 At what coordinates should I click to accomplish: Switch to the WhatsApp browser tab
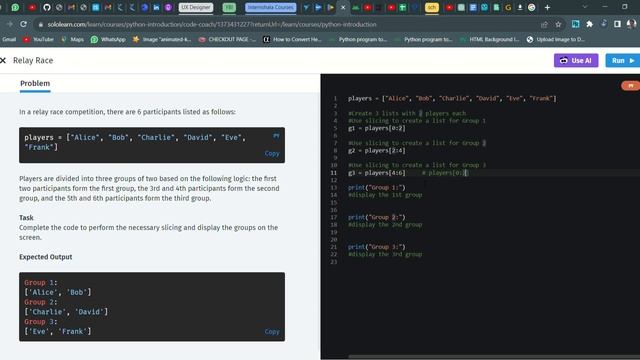(16, 7)
